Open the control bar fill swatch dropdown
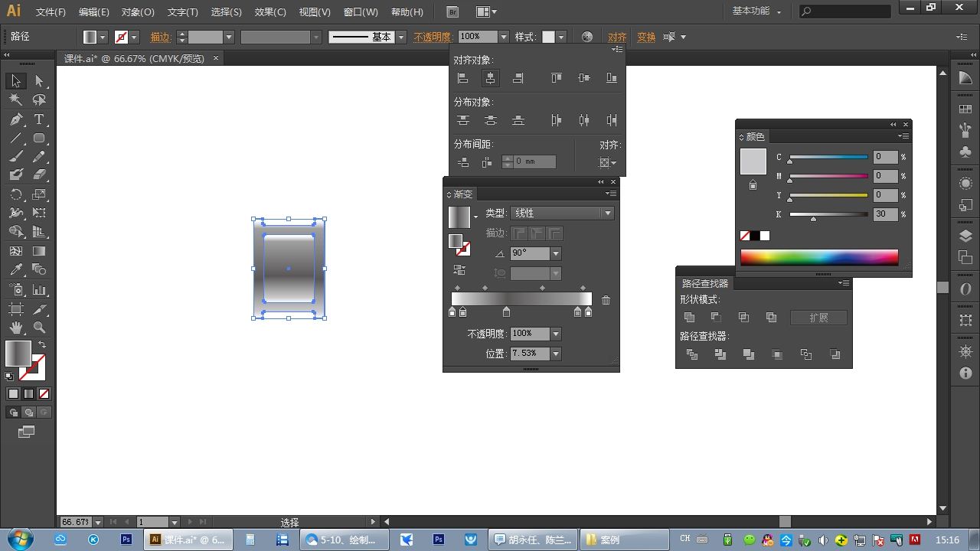 [103, 37]
